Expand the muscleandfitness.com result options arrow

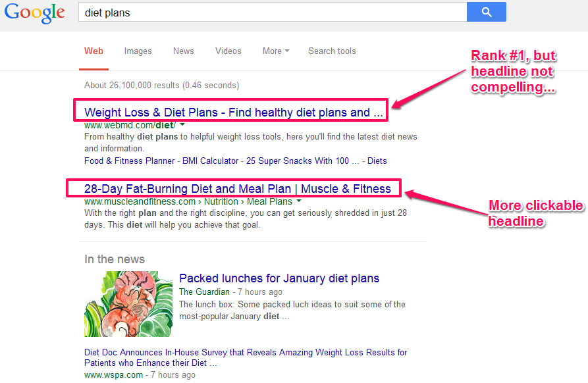click(299, 201)
